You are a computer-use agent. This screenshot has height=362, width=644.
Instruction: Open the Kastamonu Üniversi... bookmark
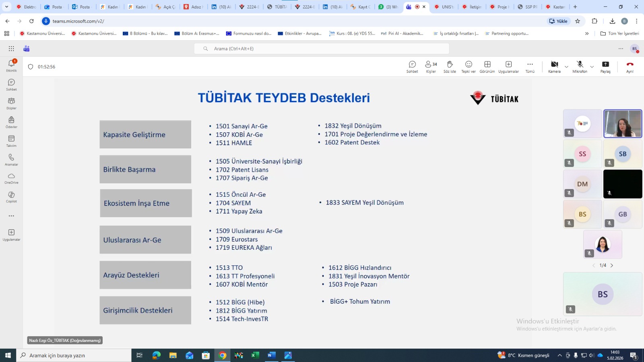tap(42, 33)
